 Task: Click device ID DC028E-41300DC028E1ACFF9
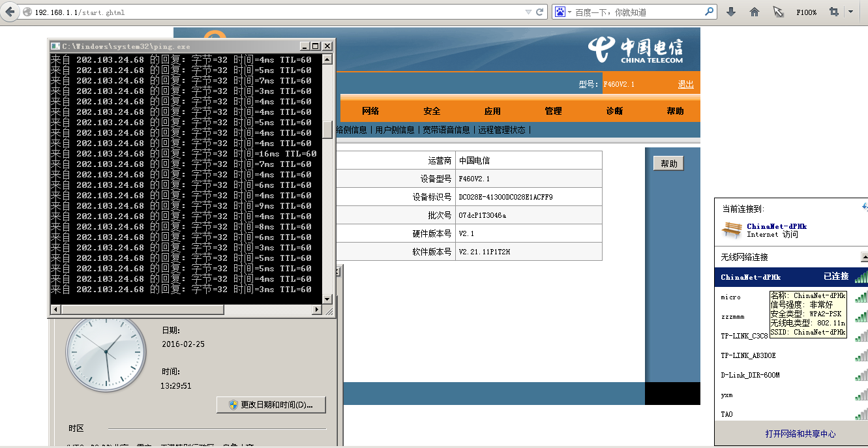pos(505,197)
